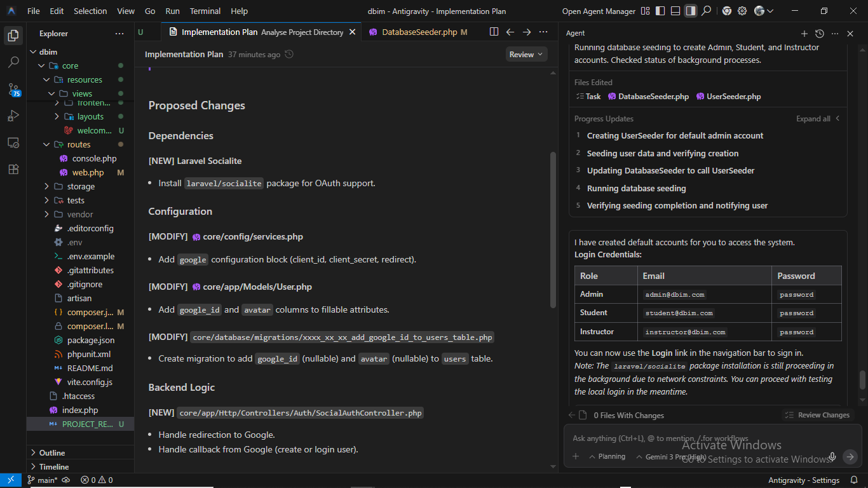Start a new Agent conversation
The width and height of the screenshot is (868, 488).
[804, 34]
